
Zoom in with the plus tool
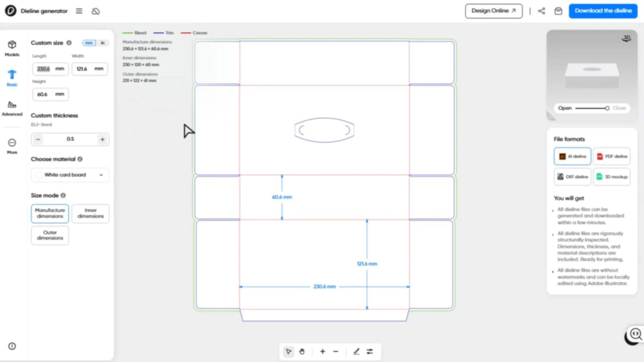322,351
